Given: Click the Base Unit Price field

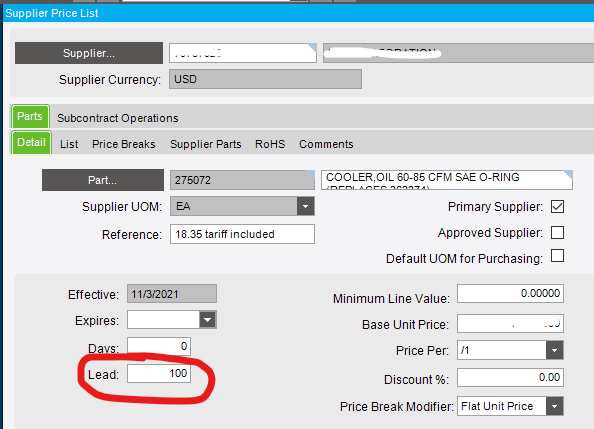Looking at the screenshot, I should 510,324.
